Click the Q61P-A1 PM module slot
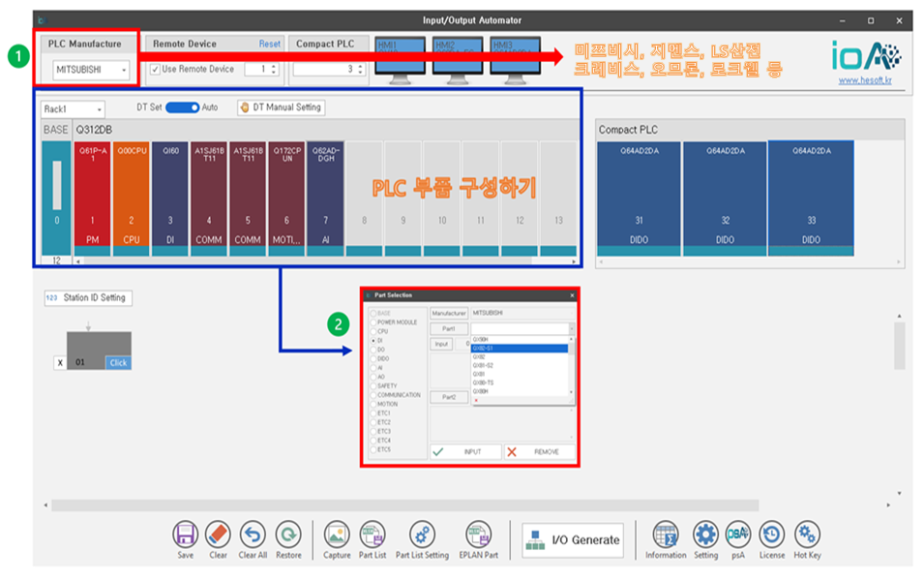The image size is (924, 581). point(93,199)
